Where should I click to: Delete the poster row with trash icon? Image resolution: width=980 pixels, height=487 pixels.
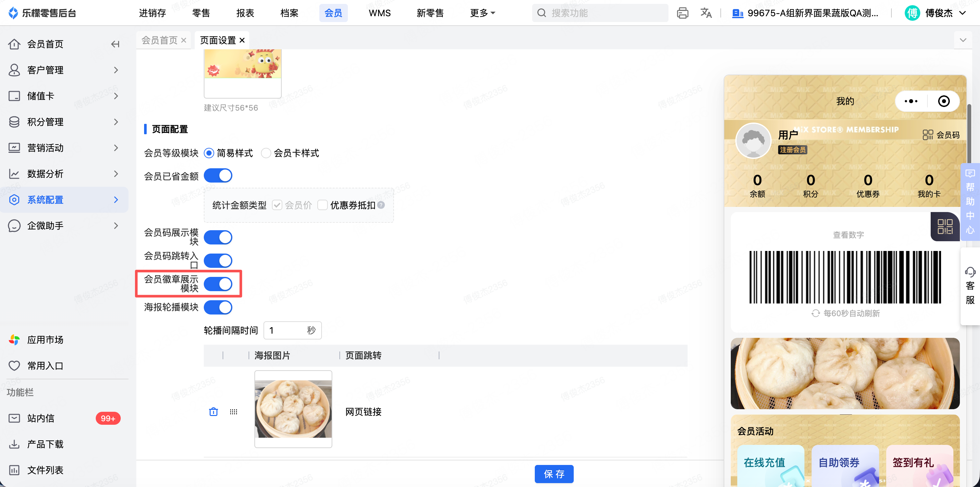(214, 412)
